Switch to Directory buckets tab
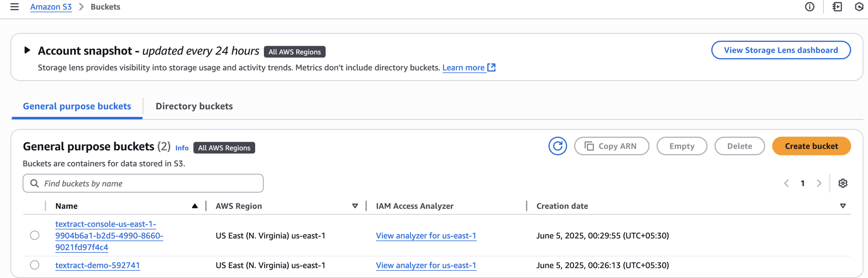The height and width of the screenshot is (278, 868). pyautogui.click(x=194, y=106)
